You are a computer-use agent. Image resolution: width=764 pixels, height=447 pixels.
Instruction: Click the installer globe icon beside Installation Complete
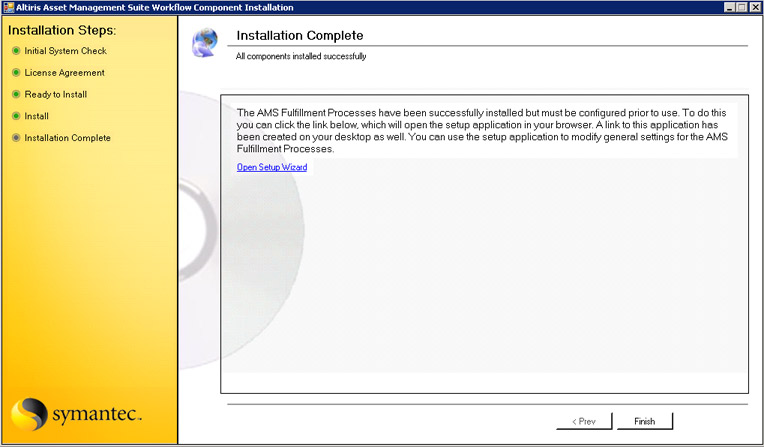pos(205,43)
